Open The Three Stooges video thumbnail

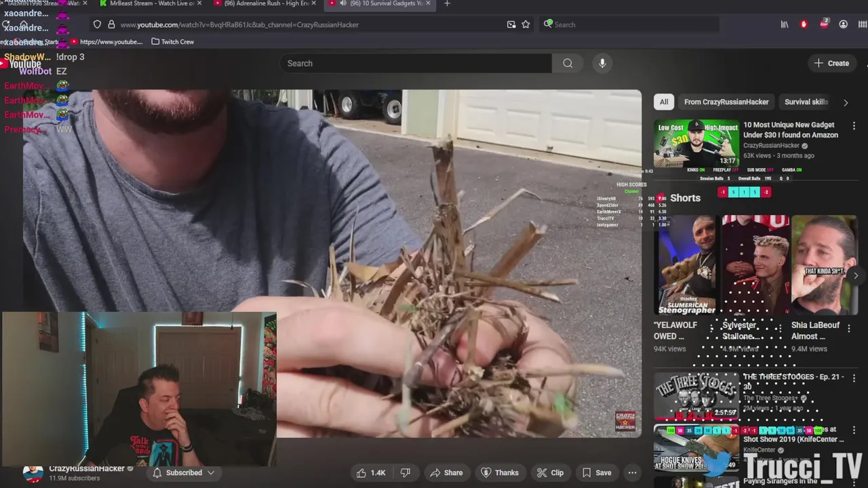696,396
